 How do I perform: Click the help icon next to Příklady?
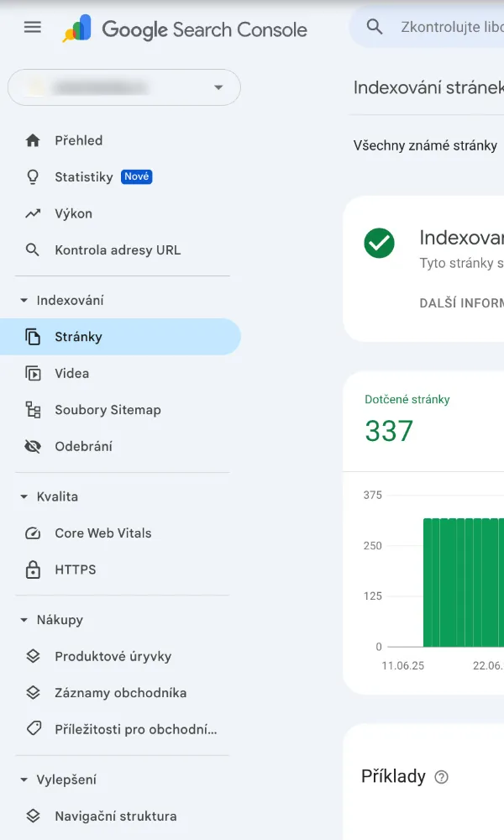click(x=441, y=777)
